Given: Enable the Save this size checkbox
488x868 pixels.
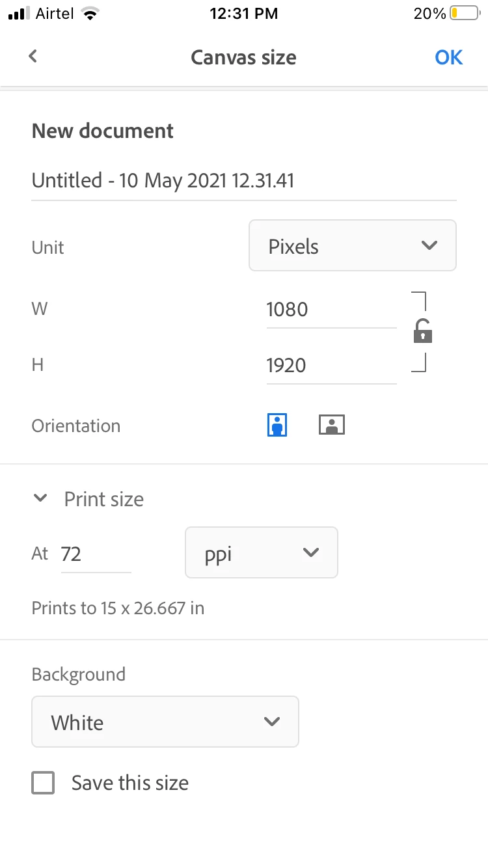Looking at the screenshot, I should tap(43, 783).
